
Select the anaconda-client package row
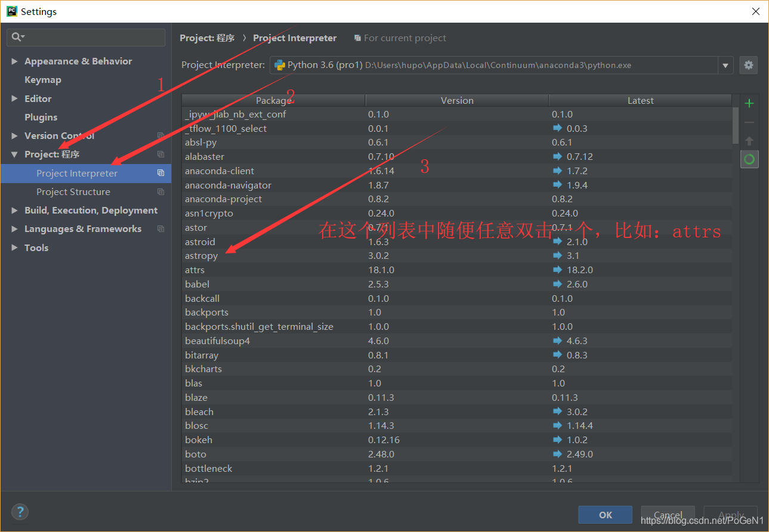pos(457,171)
